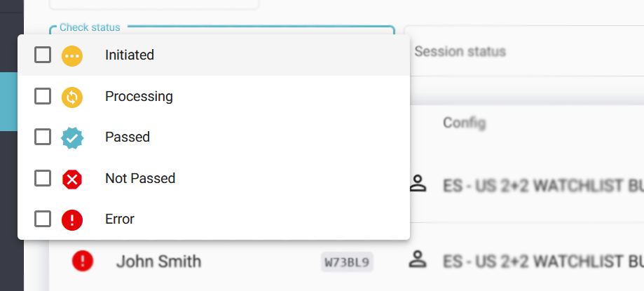The width and height of the screenshot is (644, 291).
Task: Click the person icon beside W73BL9
Action: click(x=418, y=261)
